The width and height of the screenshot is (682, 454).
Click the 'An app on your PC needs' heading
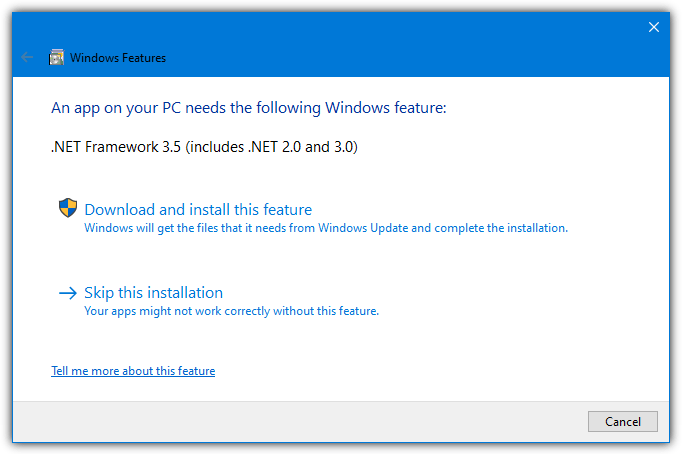249,108
